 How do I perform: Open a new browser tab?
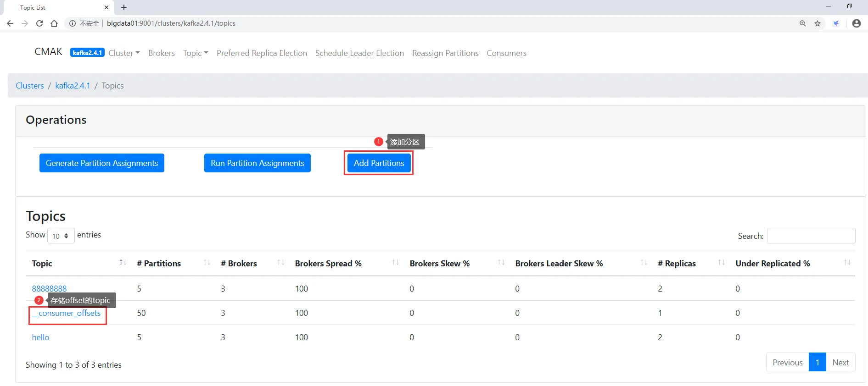pyautogui.click(x=124, y=7)
